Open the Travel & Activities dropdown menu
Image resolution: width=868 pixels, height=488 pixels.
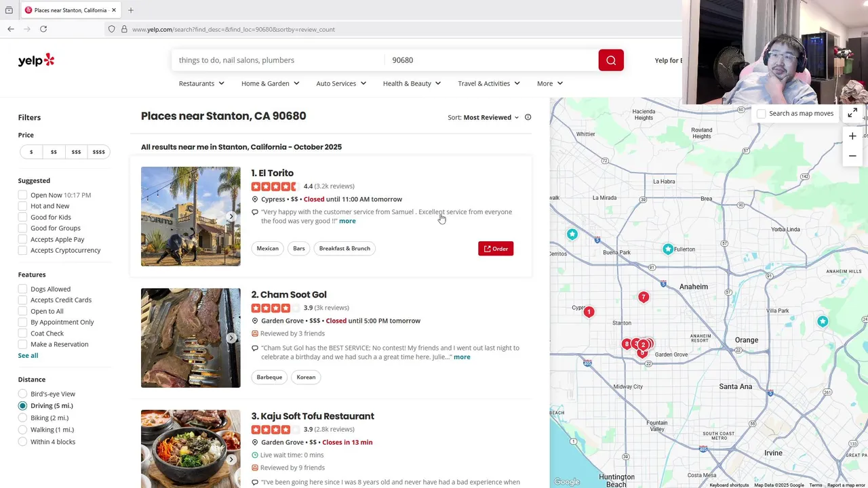(x=489, y=83)
